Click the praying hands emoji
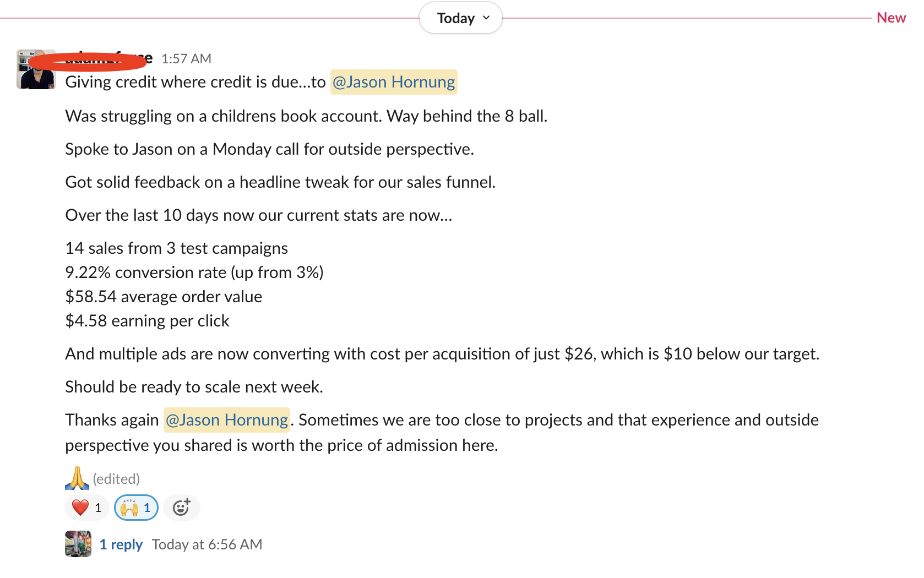 (x=77, y=478)
